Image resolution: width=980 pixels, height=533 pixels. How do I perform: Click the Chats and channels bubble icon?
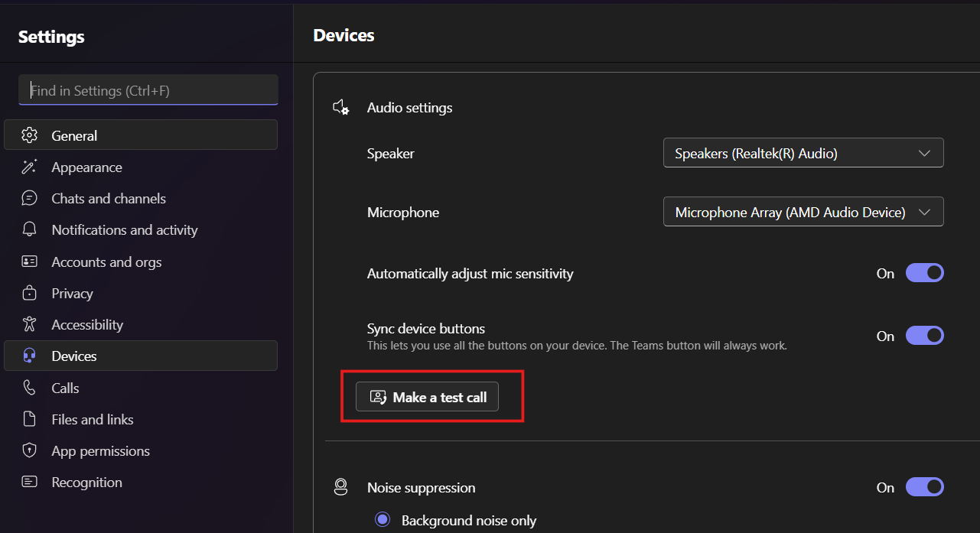click(x=30, y=198)
